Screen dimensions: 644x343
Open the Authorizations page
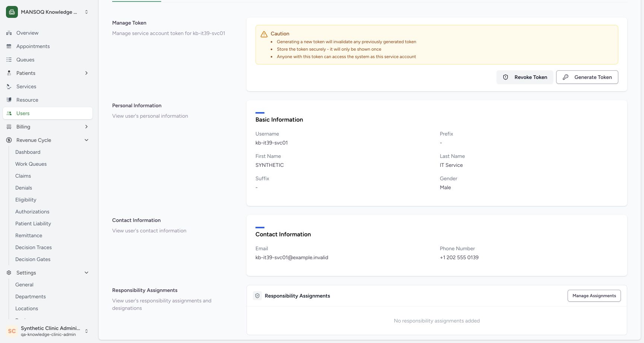tap(32, 212)
